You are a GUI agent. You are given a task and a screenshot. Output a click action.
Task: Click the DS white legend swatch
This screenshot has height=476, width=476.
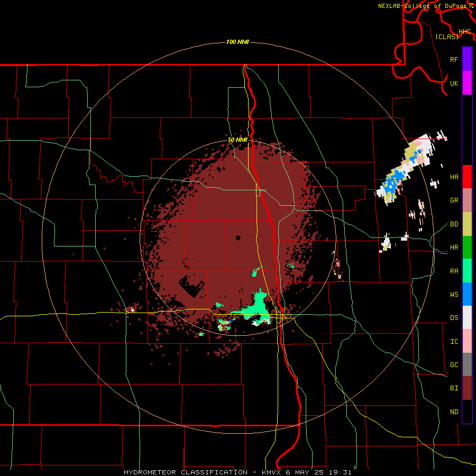pos(467,317)
